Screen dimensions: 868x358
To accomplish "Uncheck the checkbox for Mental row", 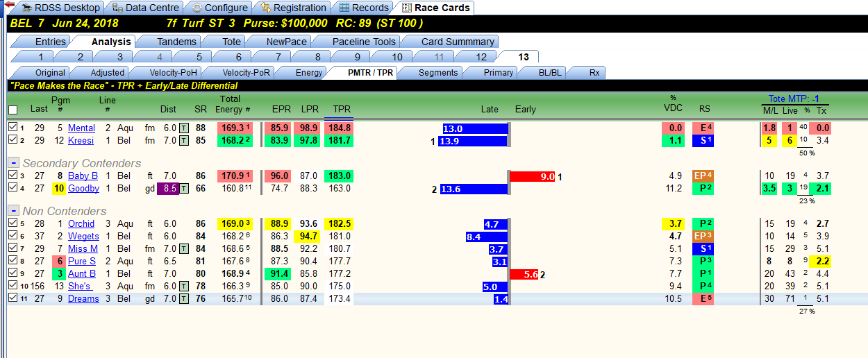I will click(x=12, y=128).
